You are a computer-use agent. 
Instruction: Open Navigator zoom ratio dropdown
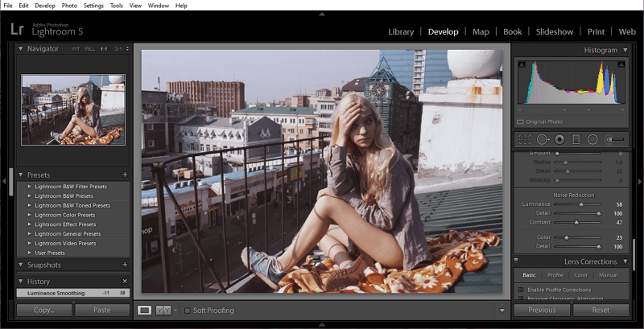click(x=127, y=49)
